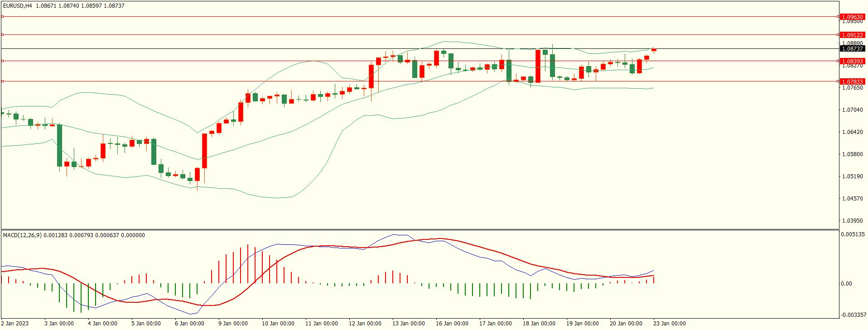
Task: Click the 19 Jan 00:00 time label
Action: [583, 323]
